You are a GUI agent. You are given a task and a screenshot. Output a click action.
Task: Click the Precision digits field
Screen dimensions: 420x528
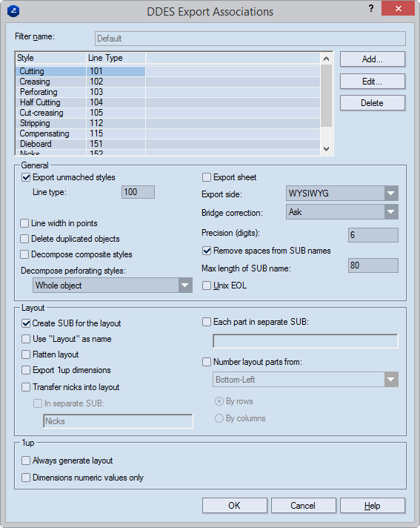coord(373,234)
